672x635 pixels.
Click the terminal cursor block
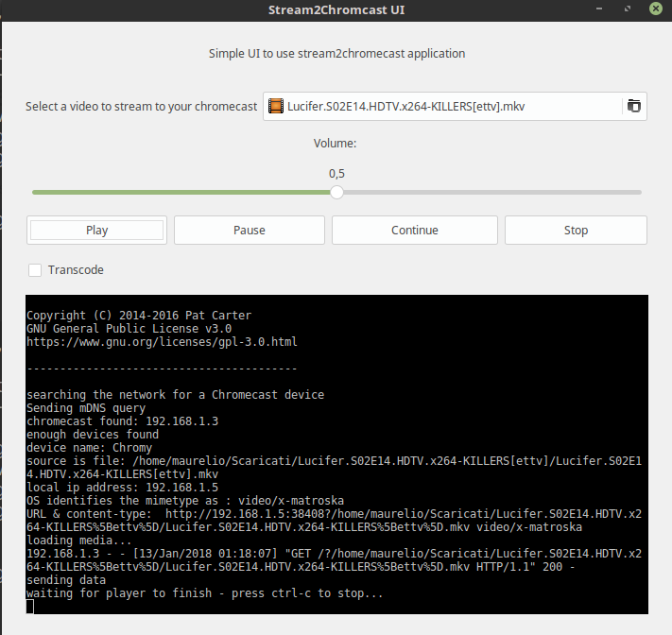point(30,607)
